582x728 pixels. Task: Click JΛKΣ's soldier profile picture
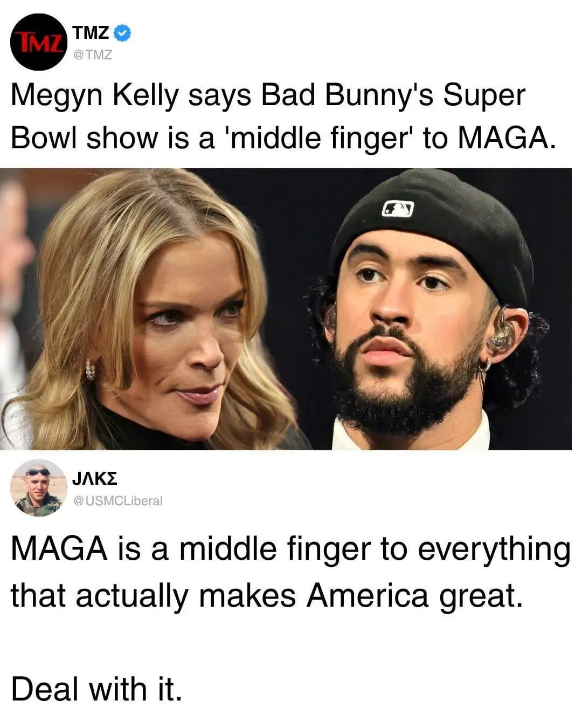click(x=38, y=488)
